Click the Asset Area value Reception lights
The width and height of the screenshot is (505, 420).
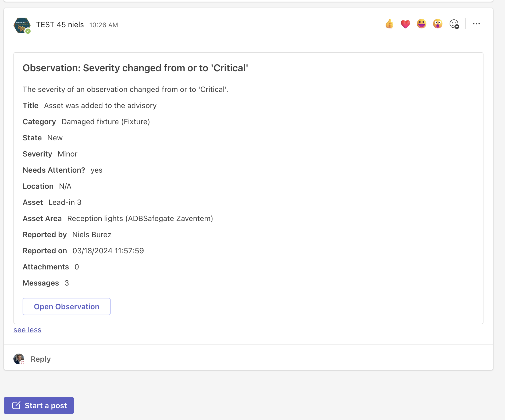[140, 219]
